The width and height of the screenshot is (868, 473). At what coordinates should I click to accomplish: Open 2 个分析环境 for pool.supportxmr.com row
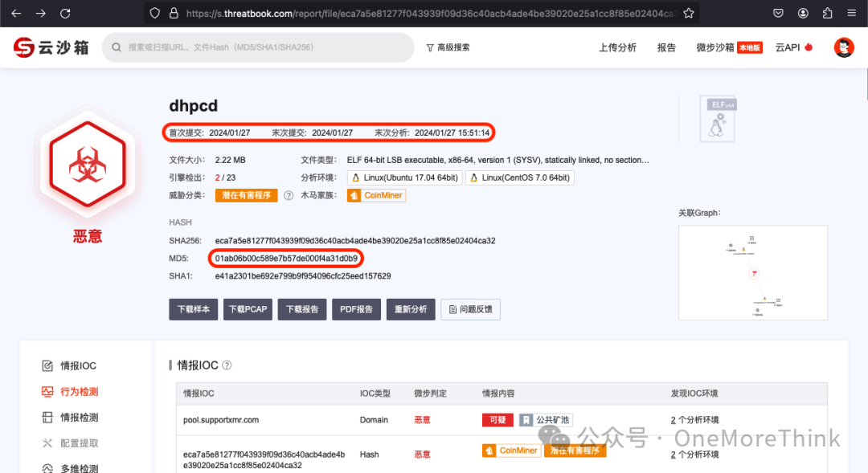click(x=694, y=420)
